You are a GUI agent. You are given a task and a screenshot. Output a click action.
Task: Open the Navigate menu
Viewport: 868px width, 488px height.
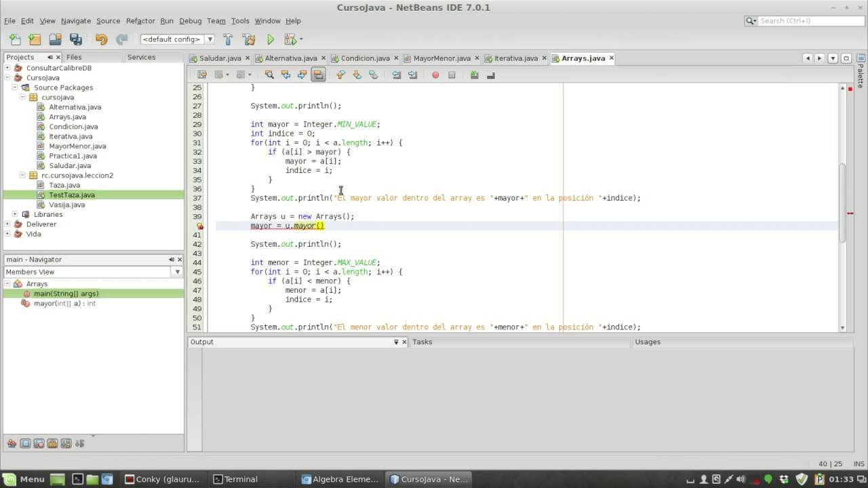coord(76,21)
